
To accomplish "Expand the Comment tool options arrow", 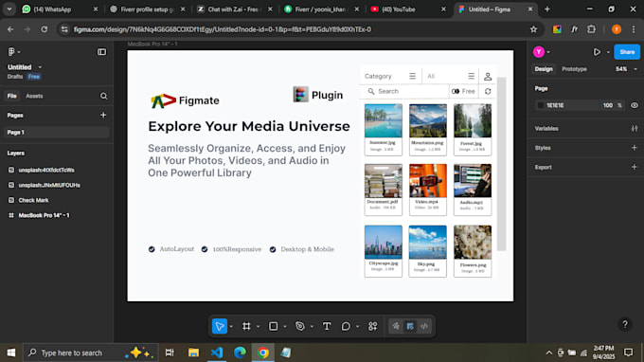I will pos(357,327).
